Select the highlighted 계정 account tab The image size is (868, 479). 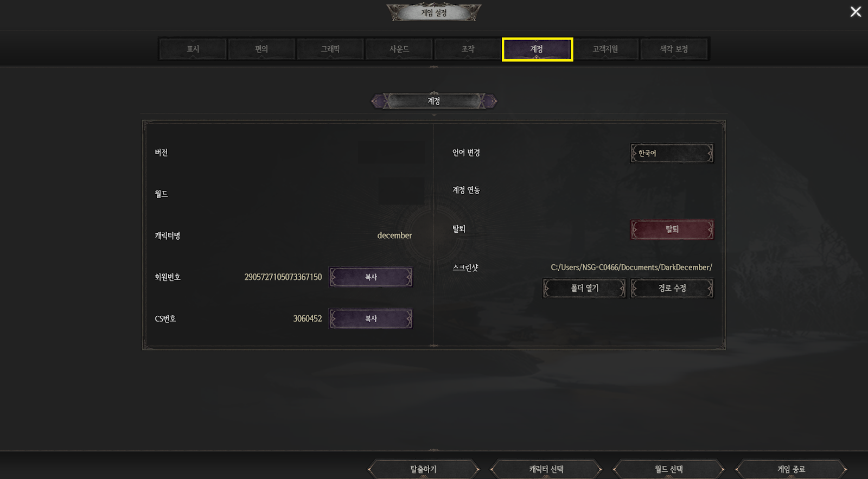pyautogui.click(x=537, y=49)
